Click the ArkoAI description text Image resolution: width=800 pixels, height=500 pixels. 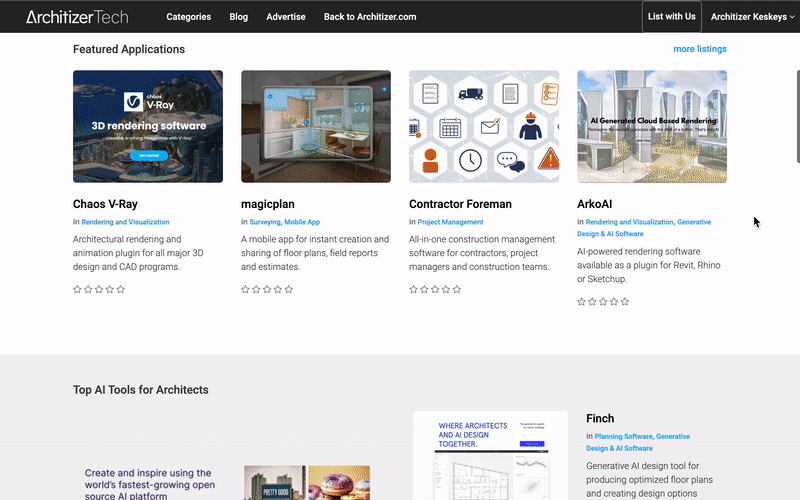point(648,265)
